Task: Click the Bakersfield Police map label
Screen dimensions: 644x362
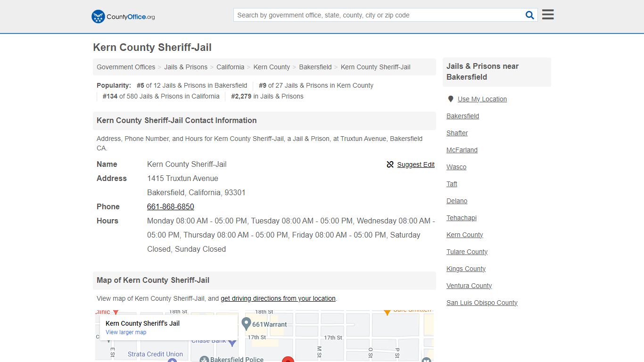Action: coord(237,359)
